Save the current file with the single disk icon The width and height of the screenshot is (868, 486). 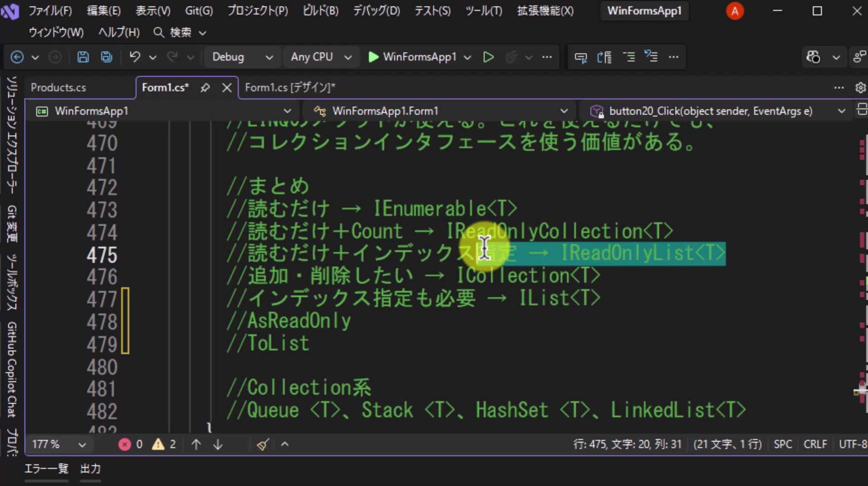pos(83,57)
